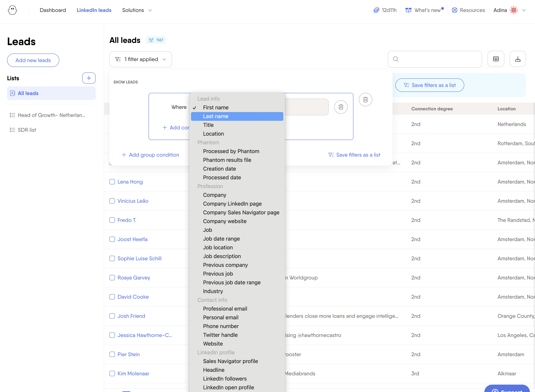Open What's new gift icon
Viewport: 535px width, 392px height.
tap(408, 10)
